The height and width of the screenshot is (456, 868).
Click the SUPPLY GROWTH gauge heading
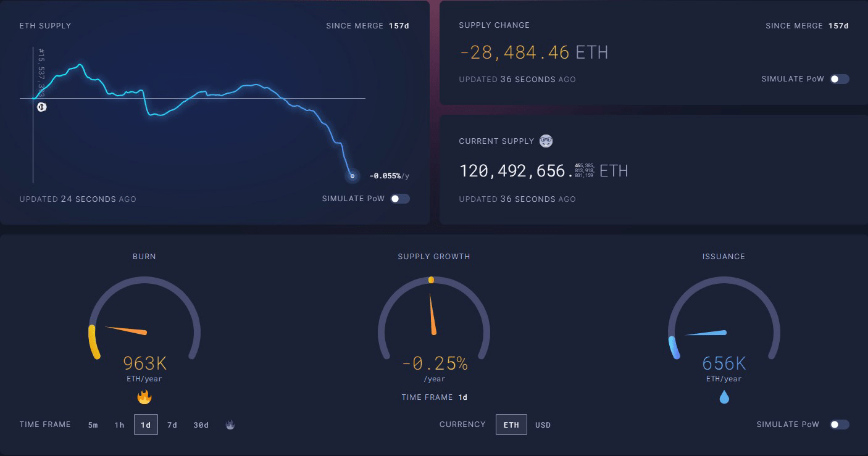pyautogui.click(x=434, y=256)
